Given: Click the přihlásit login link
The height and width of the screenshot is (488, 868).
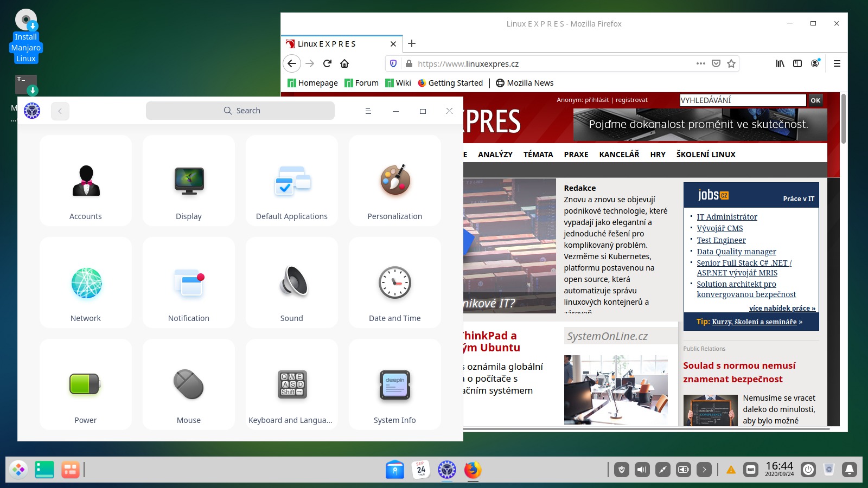Looking at the screenshot, I should [597, 100].
